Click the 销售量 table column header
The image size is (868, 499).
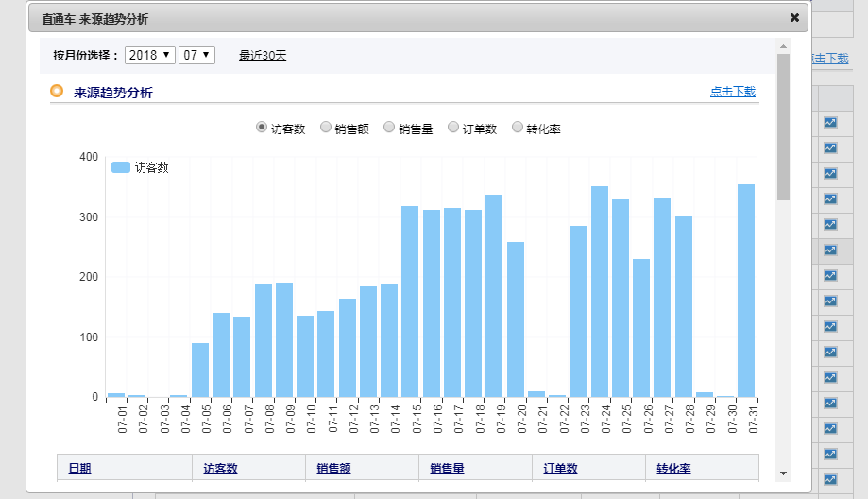(447, 468)
